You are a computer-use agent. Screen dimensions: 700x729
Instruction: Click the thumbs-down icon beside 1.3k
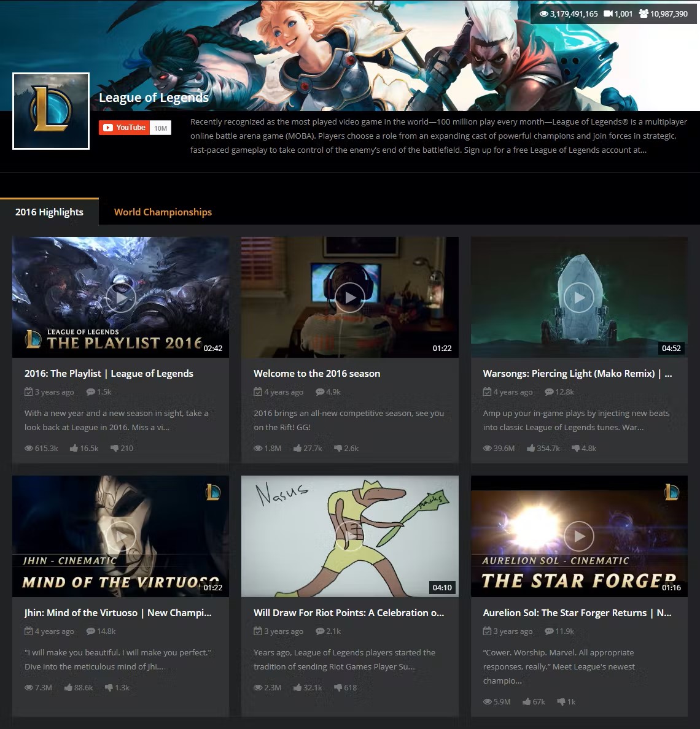109,688
